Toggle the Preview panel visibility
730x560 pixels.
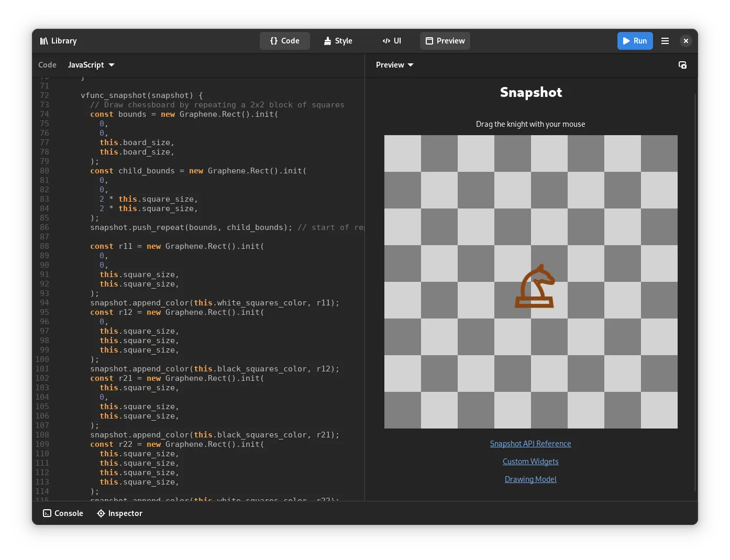pos(445,41)
